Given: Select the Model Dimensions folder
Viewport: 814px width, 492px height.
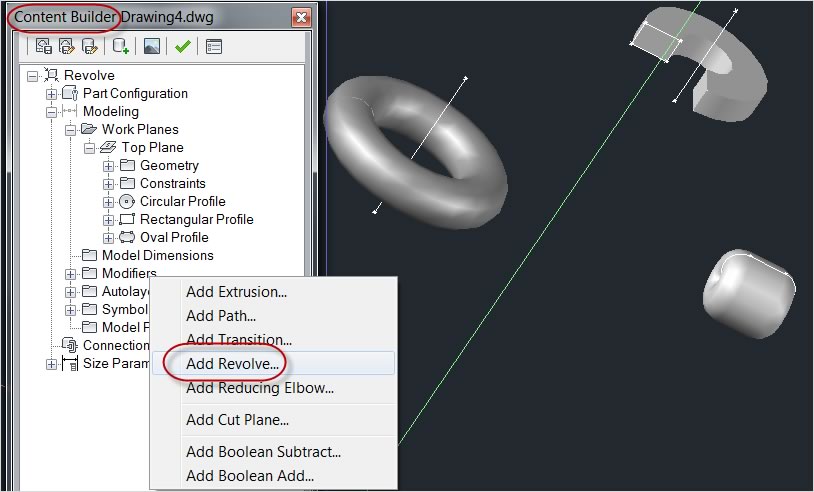Looking at the screenshot, I should (157, 255).
